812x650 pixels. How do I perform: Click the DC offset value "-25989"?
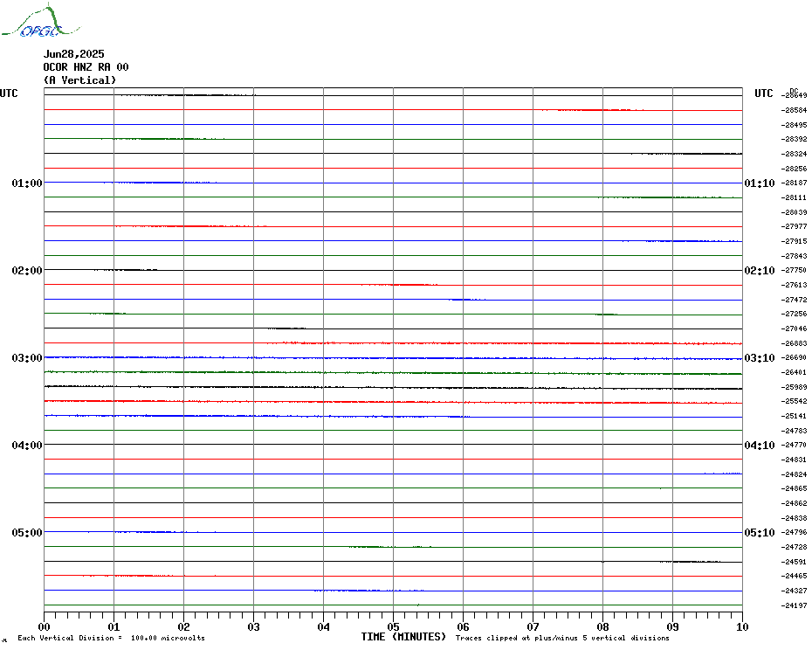coord(795,387)
